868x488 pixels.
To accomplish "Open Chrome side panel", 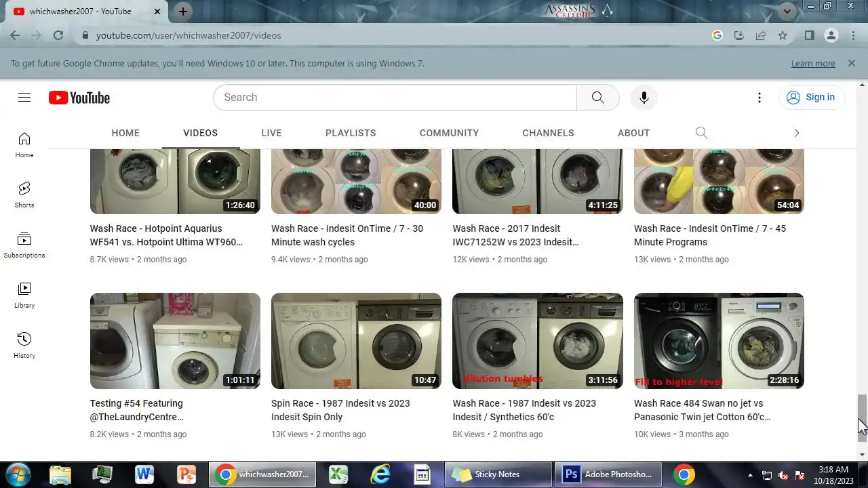I will [x=809, y=35].
